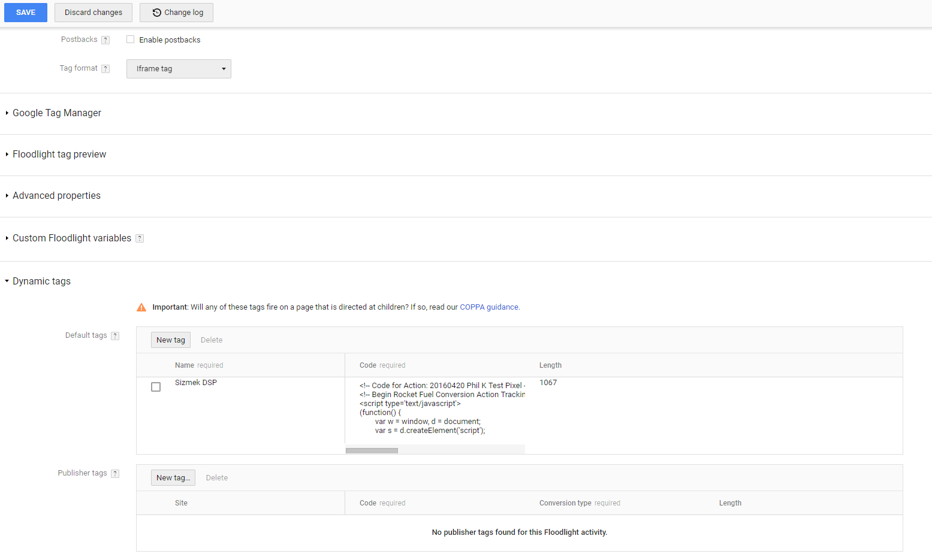The width and height of the screenshot is (932, 560).
Task: Add a New tag under Default tags
Action: [x=171, y=340]
